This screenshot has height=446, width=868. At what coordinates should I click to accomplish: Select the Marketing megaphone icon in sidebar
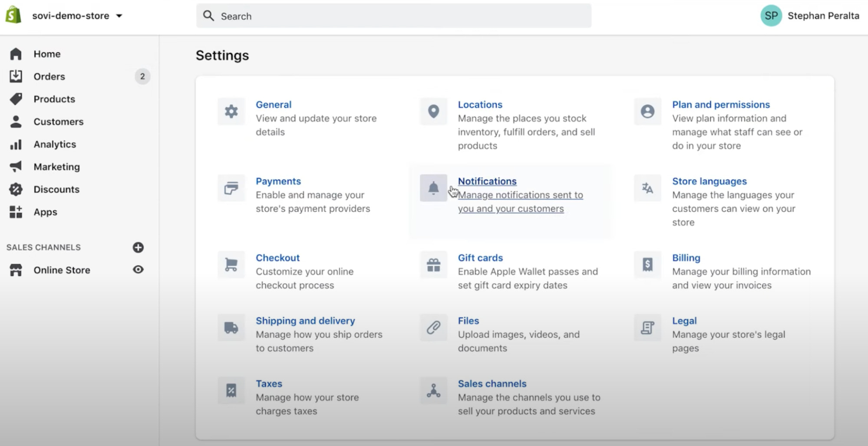point(16,167)
